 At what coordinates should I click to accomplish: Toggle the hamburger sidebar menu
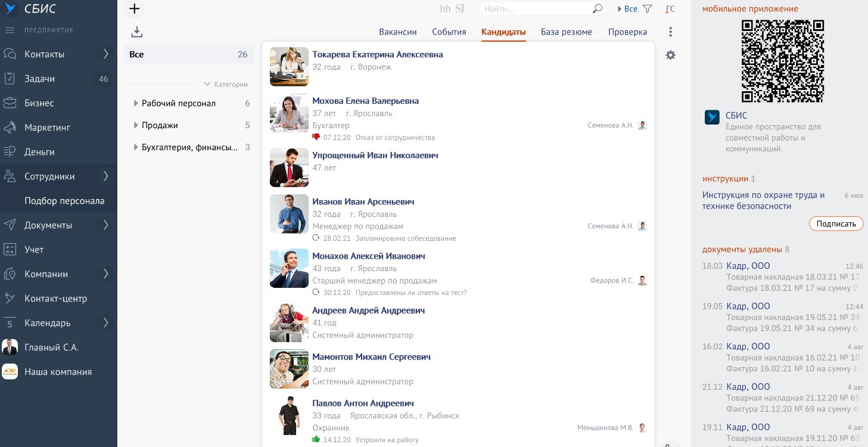pos(10,30)
